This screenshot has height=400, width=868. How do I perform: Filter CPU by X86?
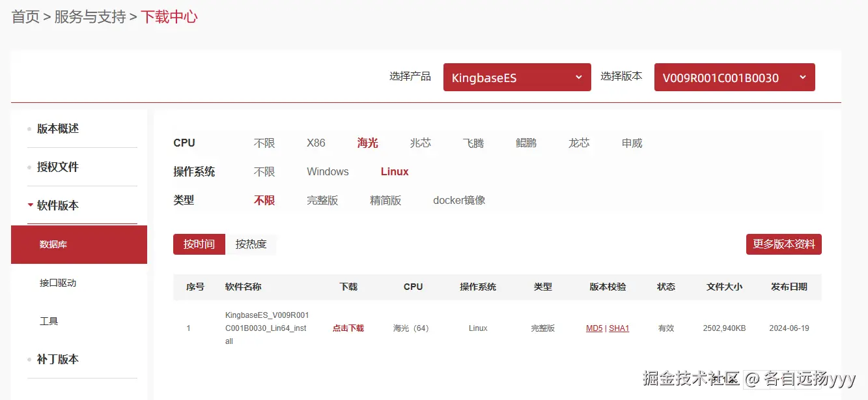coord(316,143)
